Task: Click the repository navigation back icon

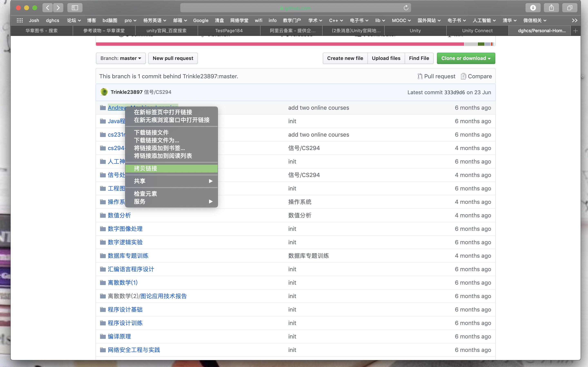Action: 48,7
